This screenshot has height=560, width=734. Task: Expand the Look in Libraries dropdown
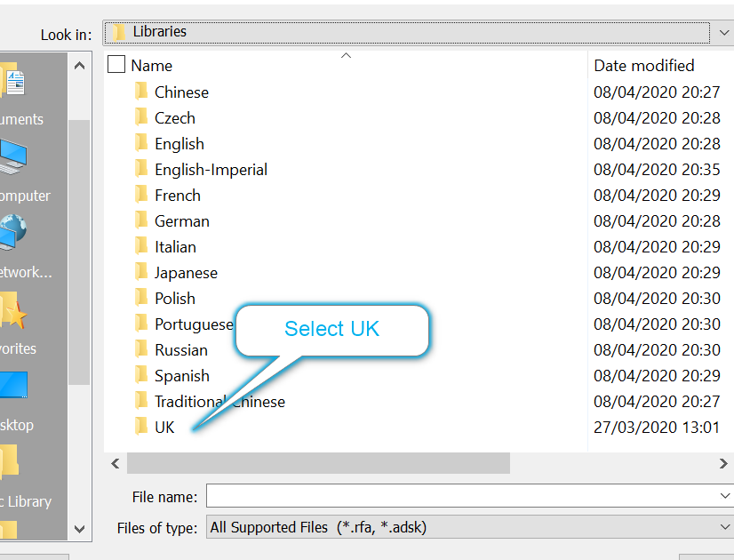point(723,32)
